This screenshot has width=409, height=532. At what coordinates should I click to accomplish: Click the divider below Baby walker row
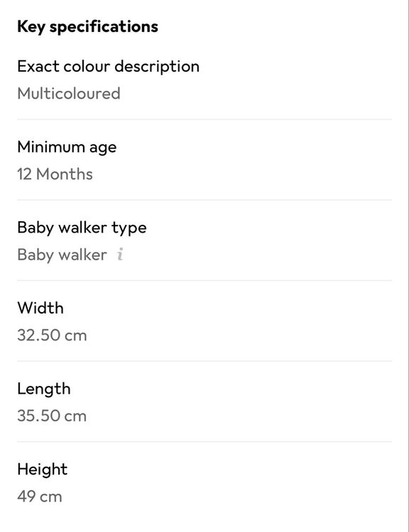coord(204,281)
